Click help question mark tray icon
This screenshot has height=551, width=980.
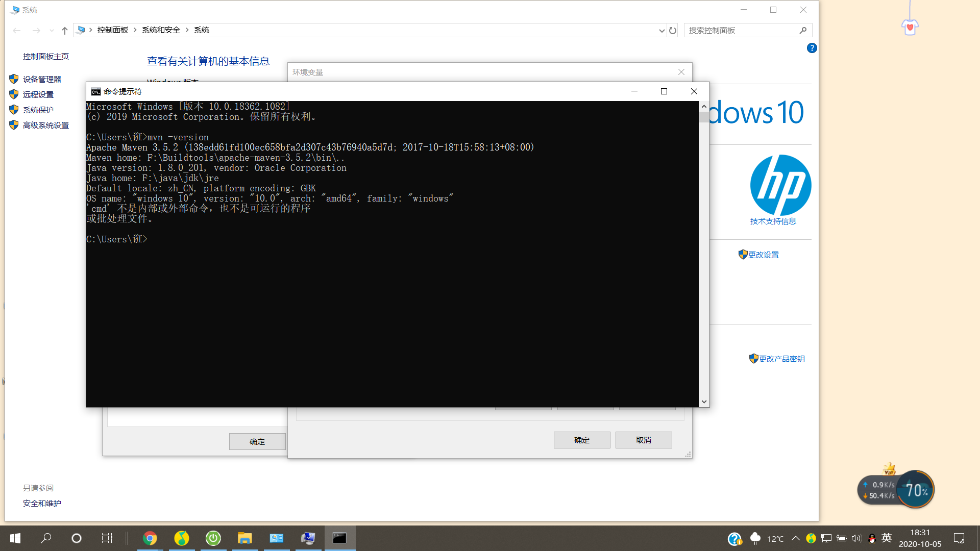coord(734,539)
